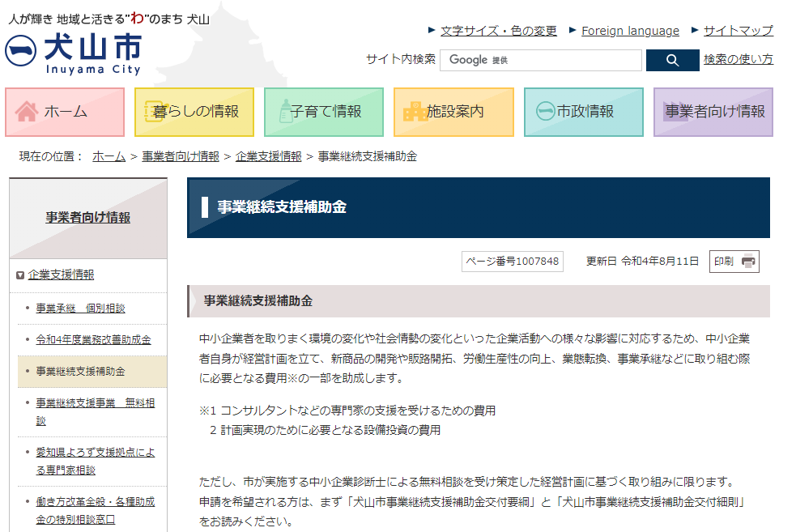Open the ホーム navigation tab
Screen dimensions: 796x532
point(65,112)
